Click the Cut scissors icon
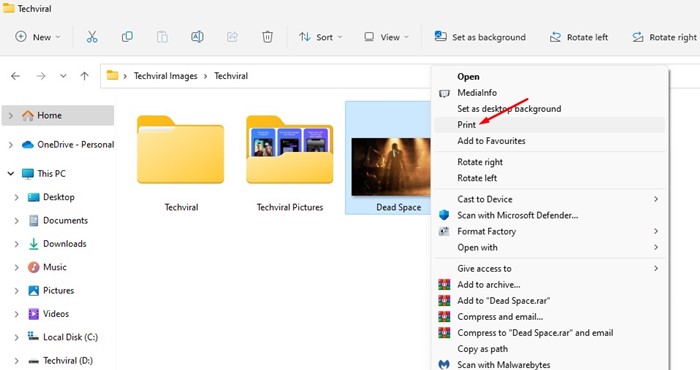Viewport: 700px width, 370px height. click(x=92, y=37)
